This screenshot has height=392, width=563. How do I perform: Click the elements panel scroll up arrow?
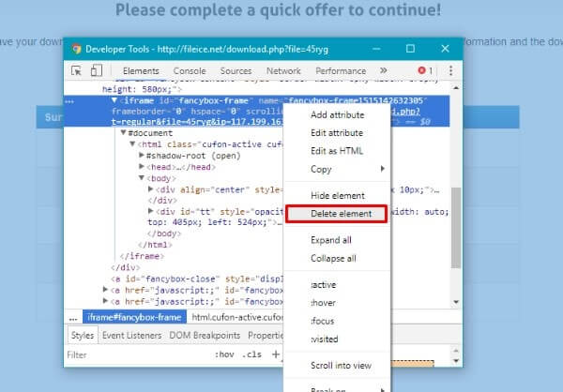tap(456, 87)
